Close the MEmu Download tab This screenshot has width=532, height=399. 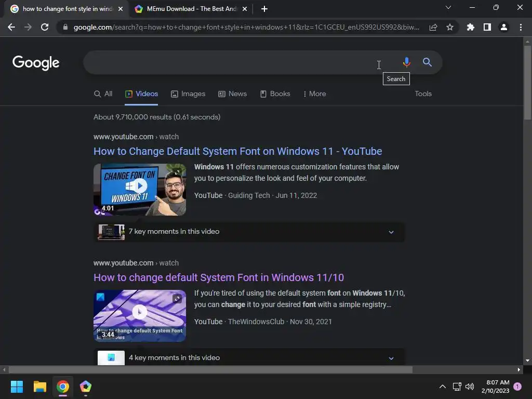[x=245, y=9]
